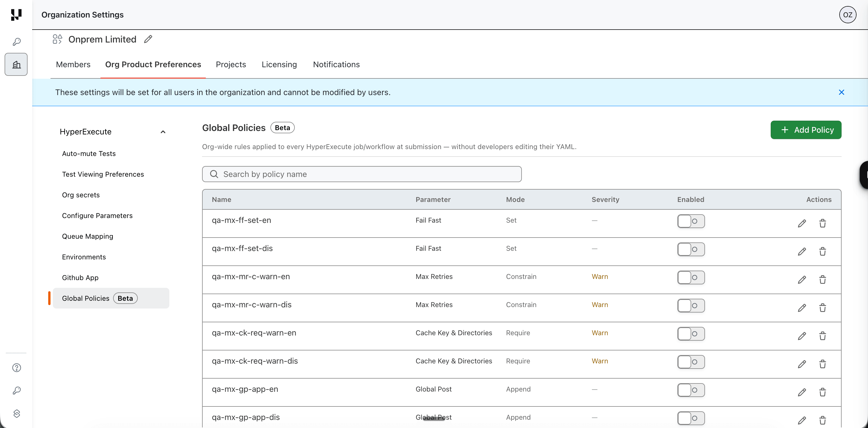Viewport: 868px width, 428px height.
Task: Enable the qa-mx-gp-app-dis policy toggle
Action: pyautogui.click(x=691, y=419)
